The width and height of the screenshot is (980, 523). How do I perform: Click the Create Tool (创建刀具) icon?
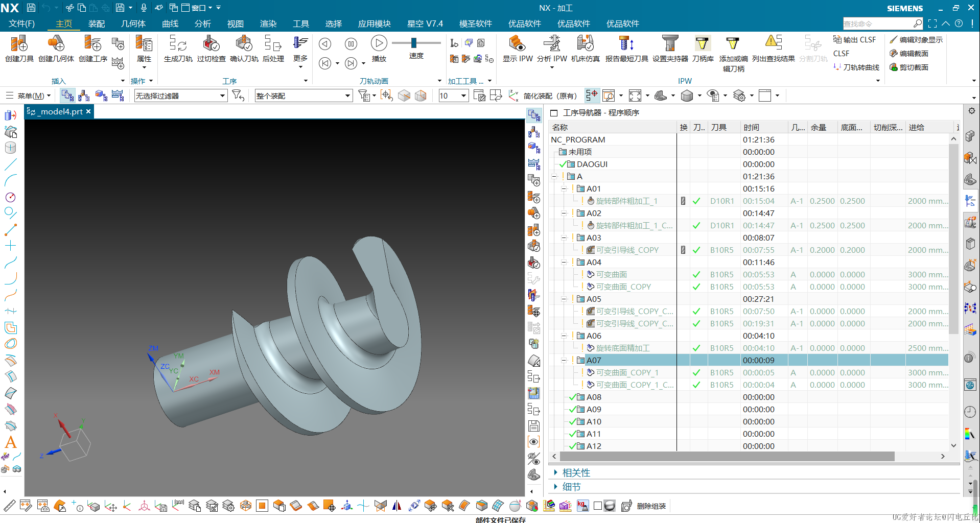point(19,49)
